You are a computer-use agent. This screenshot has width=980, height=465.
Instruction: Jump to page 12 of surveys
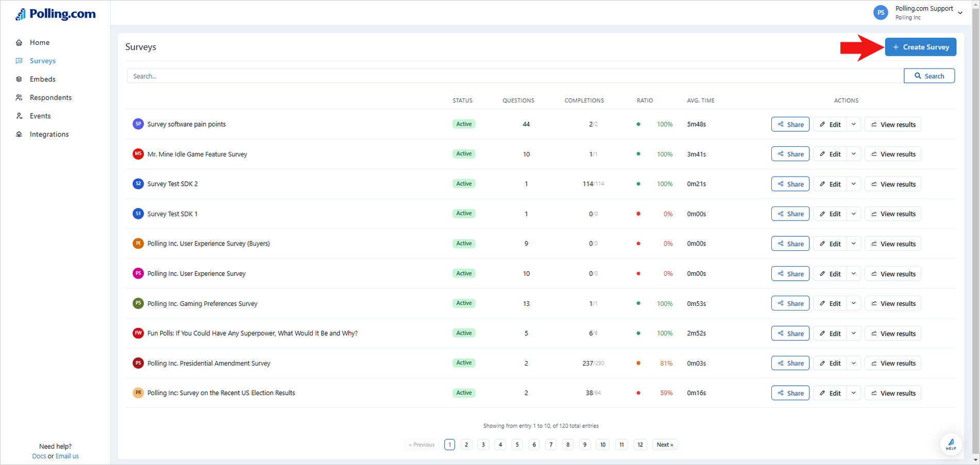[640, 444]
